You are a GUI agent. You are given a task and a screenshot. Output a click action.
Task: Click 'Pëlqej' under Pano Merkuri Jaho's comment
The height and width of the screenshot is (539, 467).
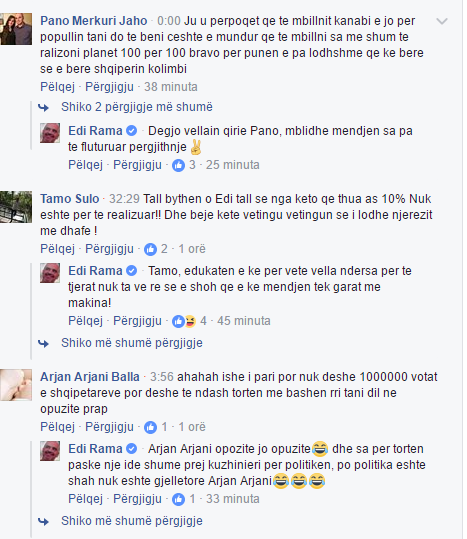(x=57, y=87)
